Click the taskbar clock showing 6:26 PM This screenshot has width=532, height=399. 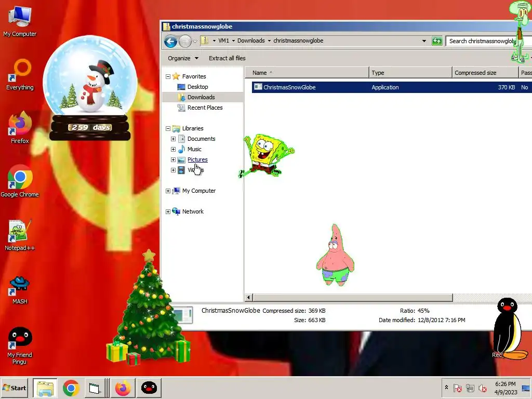tap(505, 388)
